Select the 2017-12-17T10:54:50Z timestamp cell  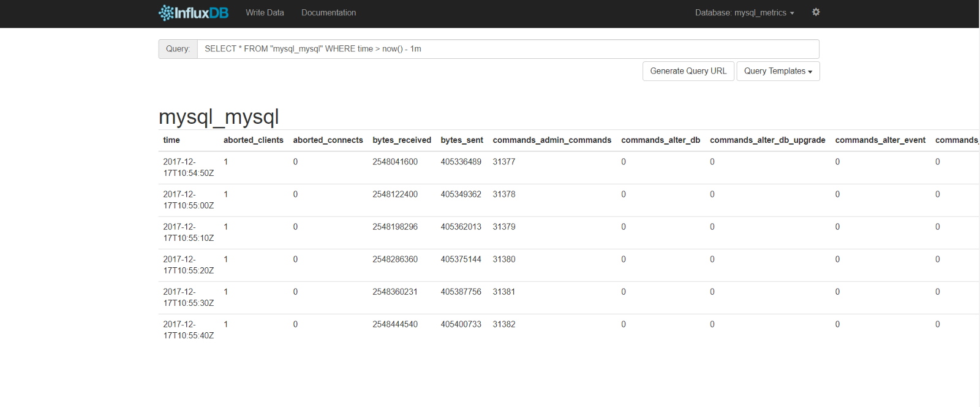point(188,167)
